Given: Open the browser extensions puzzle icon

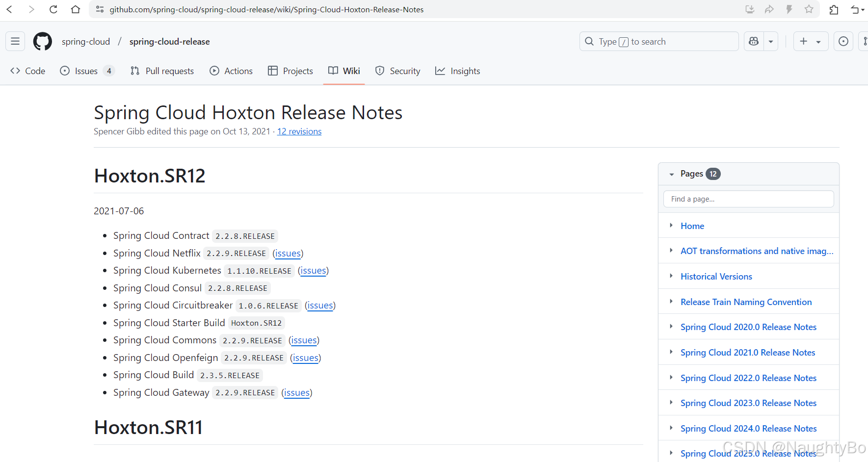Looking at the screenshot, I should (834, 9).
